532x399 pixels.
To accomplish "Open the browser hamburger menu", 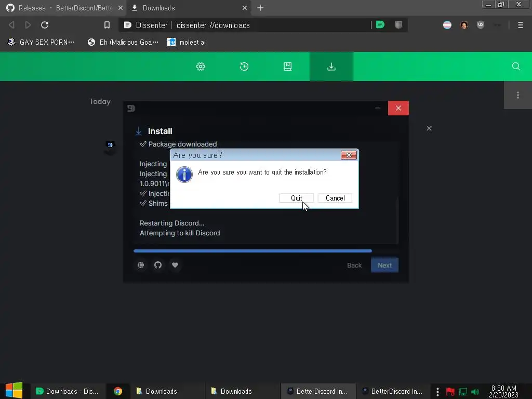I will tap(520, 25).
